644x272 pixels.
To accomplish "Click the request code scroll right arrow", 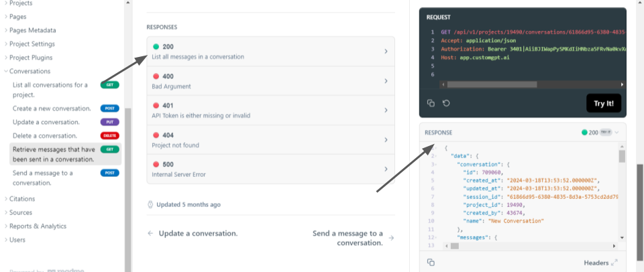I will (x=622, y=84).
